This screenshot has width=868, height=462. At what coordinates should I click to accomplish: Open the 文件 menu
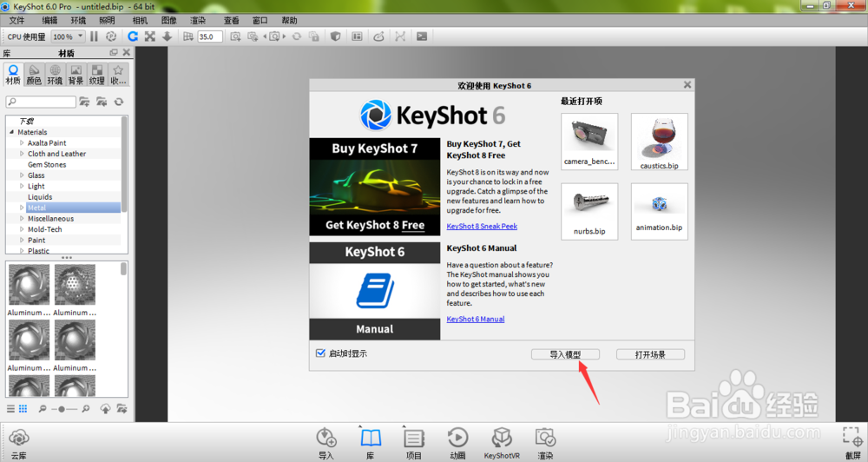point(16,21)
